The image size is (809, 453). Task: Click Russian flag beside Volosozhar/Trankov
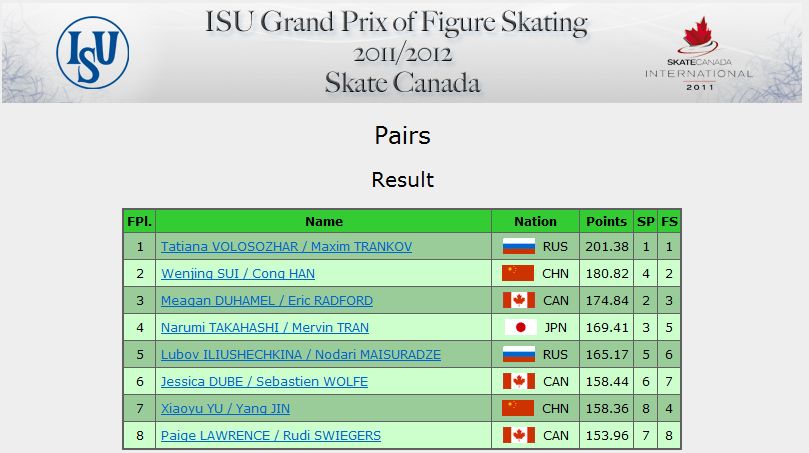click(x=519, y=247)
